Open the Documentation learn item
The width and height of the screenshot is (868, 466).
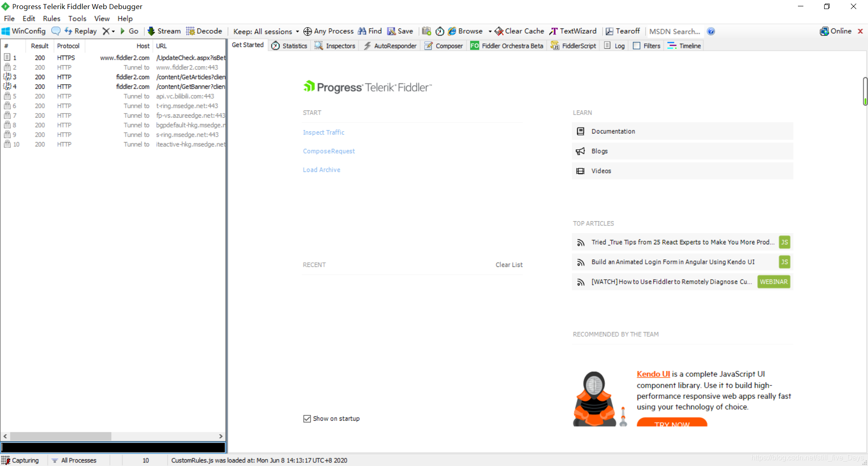(682, 131)
